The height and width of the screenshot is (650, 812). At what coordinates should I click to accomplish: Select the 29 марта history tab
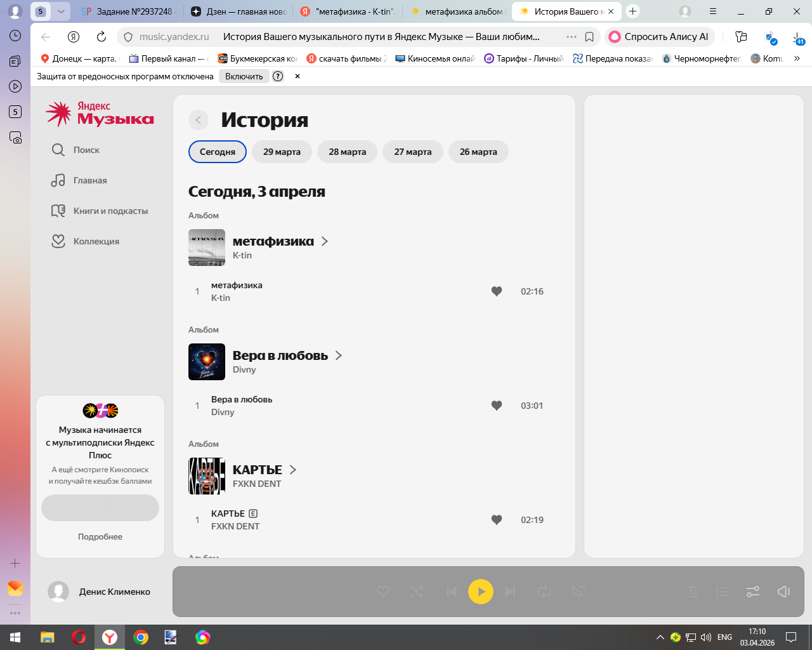282,152
